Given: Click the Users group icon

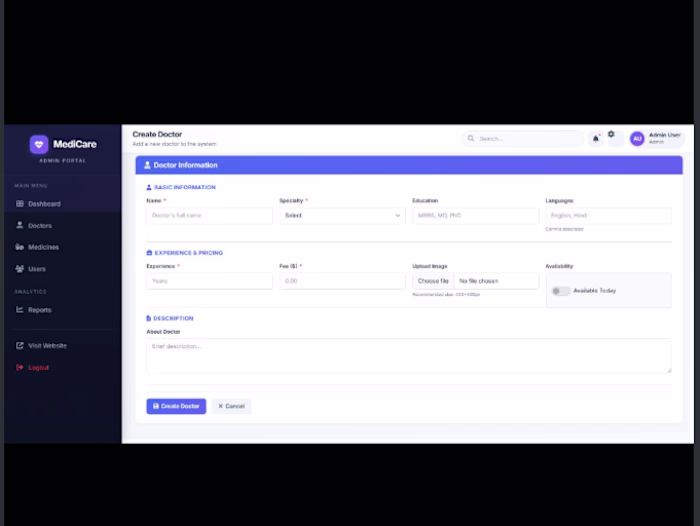Looking at the screenshot, I should coord(20,269).
